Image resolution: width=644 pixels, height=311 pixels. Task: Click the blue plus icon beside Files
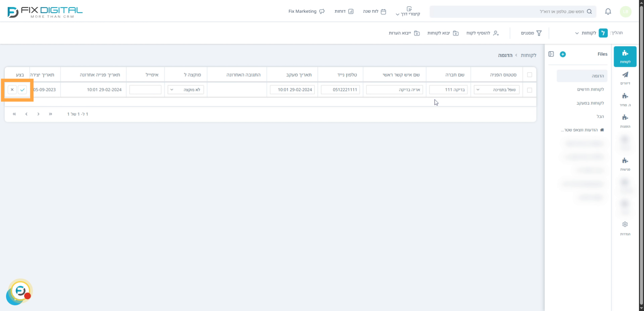(563, 54)
